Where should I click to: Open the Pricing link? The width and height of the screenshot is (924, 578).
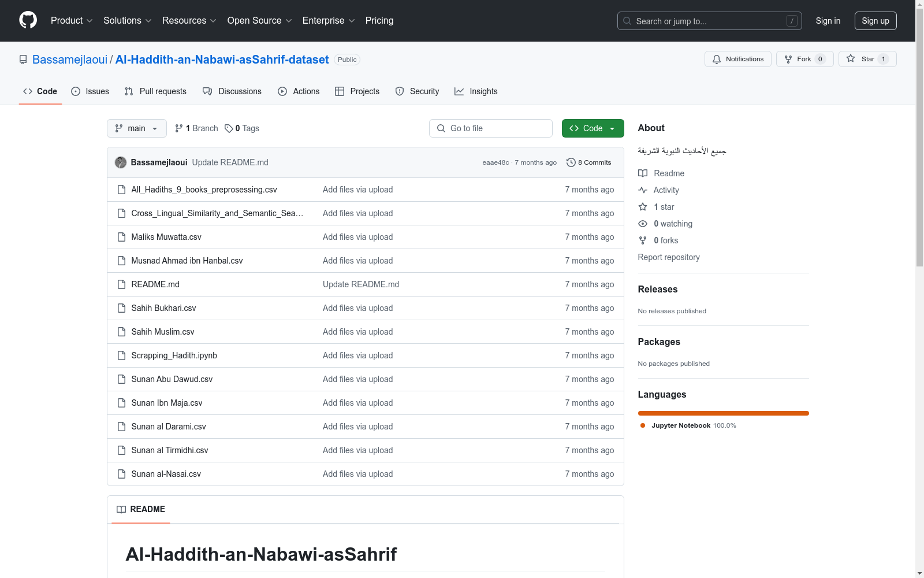379,21
